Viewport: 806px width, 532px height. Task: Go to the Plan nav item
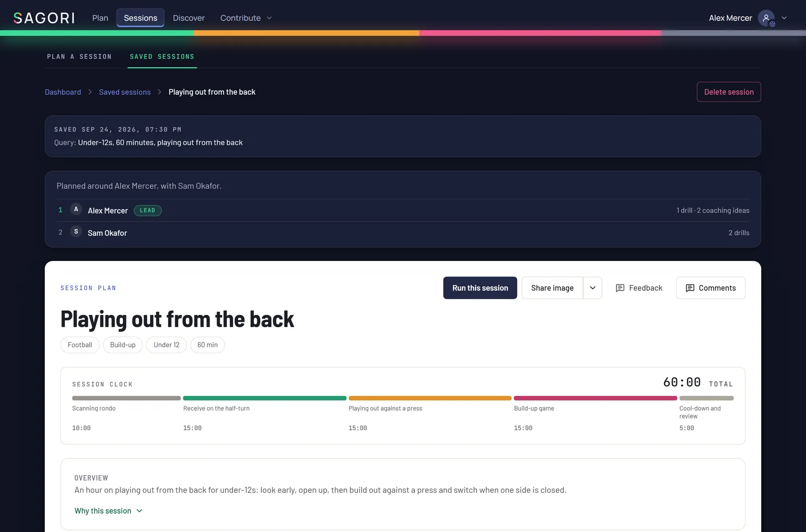point(100,18)
